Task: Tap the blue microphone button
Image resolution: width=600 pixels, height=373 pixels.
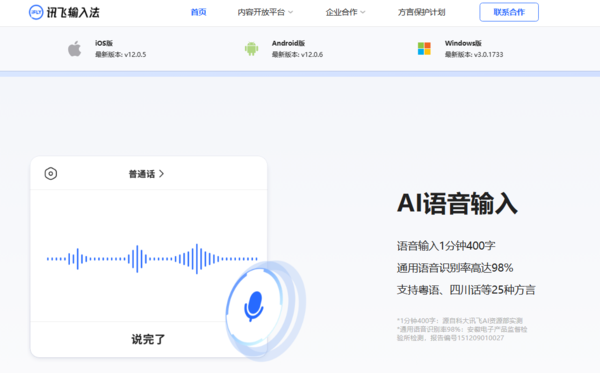Action: point(254,306)
